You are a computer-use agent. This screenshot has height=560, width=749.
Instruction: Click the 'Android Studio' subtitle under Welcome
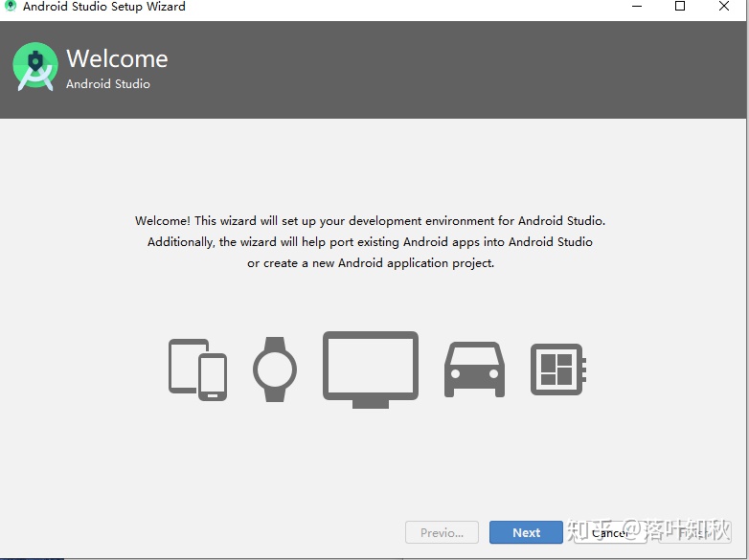pos(108,83)
